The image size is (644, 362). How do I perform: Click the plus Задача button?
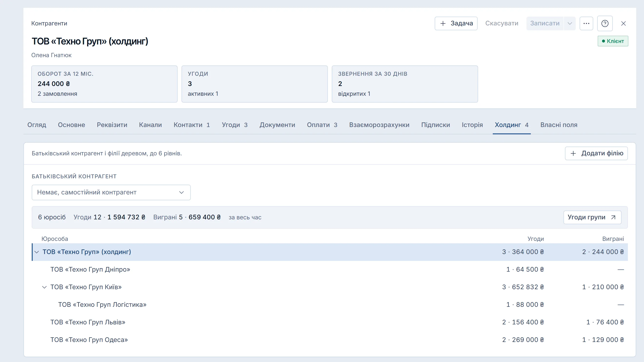coord(456,23)
